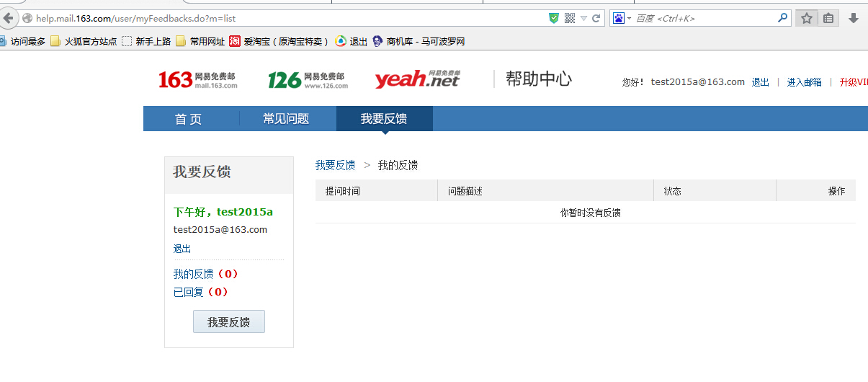The height and width of the screenshot is (382, 868).
Task: Open 已回复 (0) sidebar link
Action: [x=200, y=292]
